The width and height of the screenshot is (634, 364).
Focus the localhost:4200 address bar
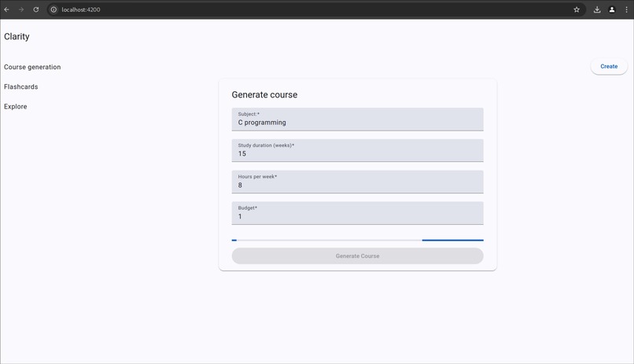pyautogui.click(x=315, y=9)
